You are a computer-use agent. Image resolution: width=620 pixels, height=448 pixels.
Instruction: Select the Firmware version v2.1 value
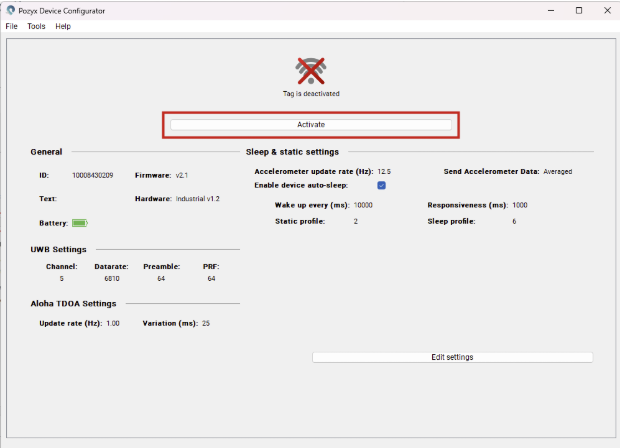coord(182,175)
